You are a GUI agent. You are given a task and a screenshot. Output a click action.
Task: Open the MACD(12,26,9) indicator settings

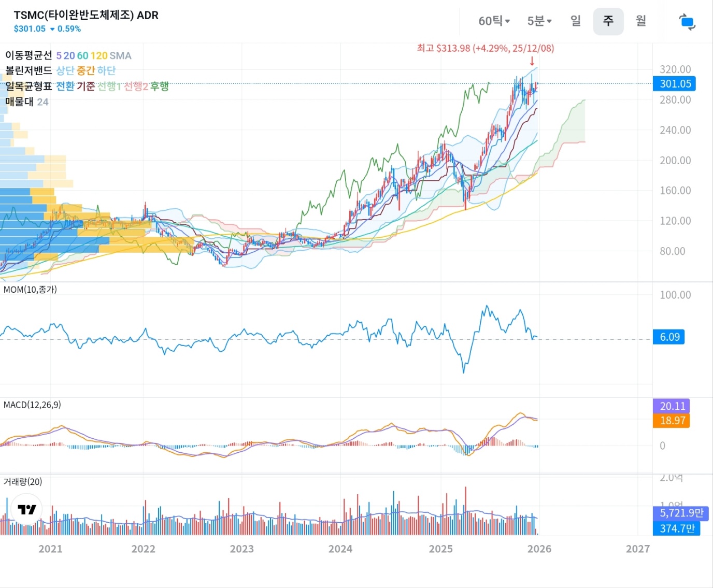(x=32, y=405)
